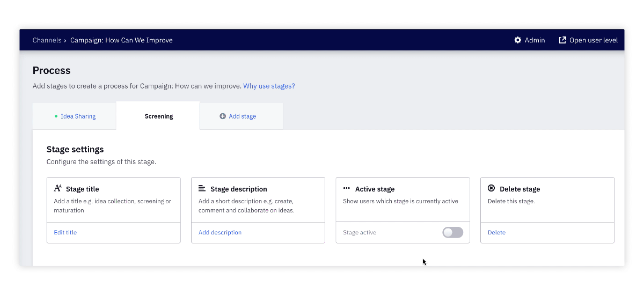The width and height of the screenshot is (644, 295).
Task: Click the Stage description card heading
Action: 239,189
